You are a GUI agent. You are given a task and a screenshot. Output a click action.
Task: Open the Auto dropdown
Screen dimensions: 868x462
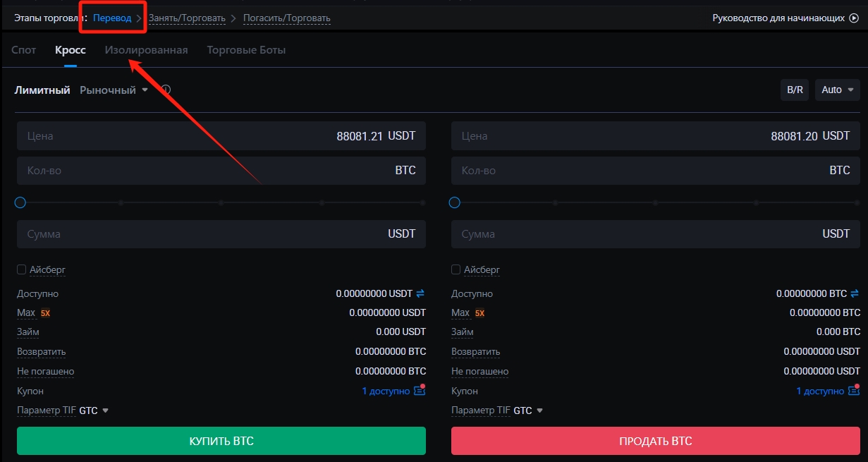[837, 90]
